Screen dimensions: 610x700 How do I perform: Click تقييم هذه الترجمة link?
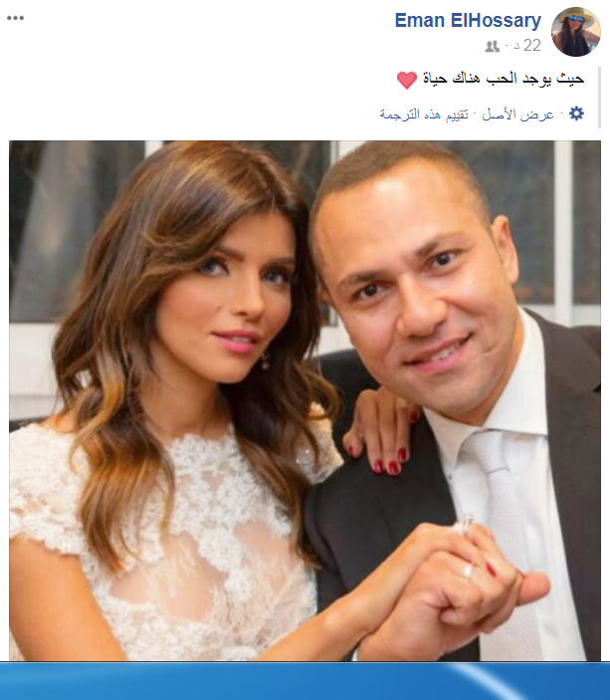(424, 115)
